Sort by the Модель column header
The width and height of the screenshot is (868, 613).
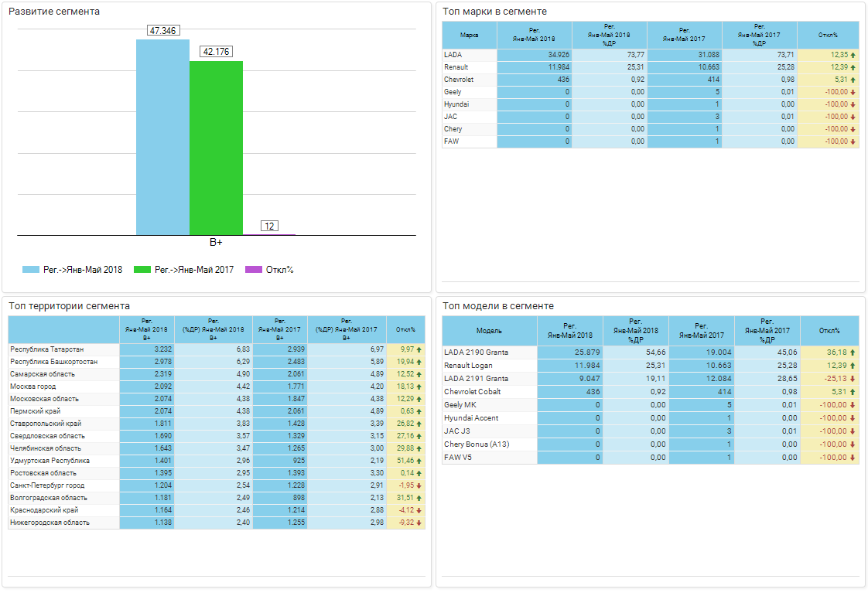click(x=489, y=331)
